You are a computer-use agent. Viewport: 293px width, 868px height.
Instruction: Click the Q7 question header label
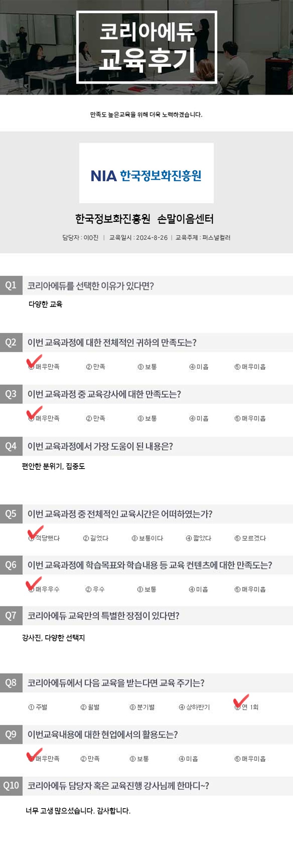(x=103, y=616)
